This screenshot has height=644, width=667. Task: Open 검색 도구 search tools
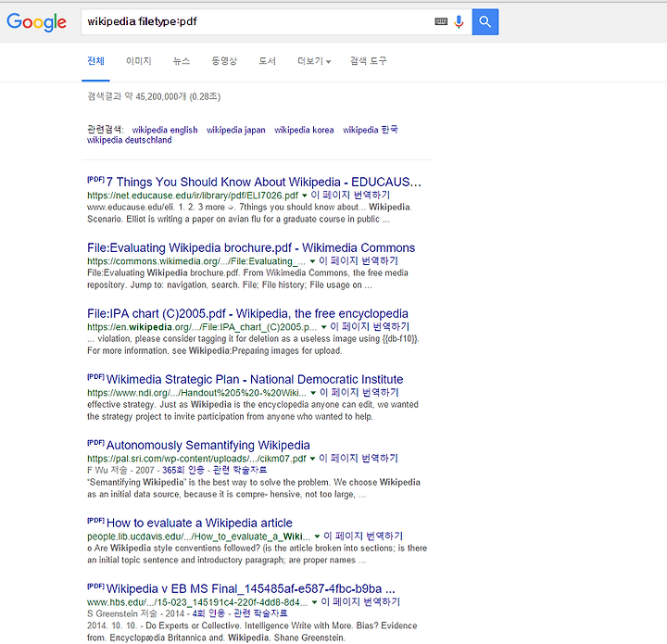(x=369, y=61)
